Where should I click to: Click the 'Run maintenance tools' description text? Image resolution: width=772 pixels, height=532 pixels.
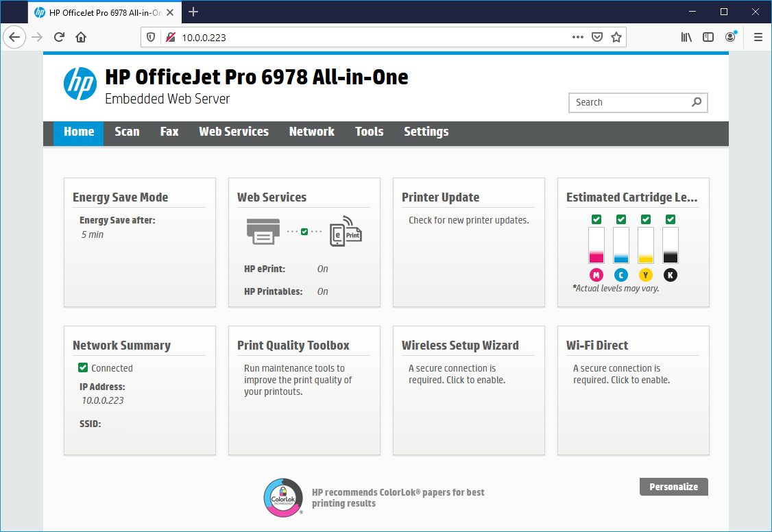[x=298, y=380]
